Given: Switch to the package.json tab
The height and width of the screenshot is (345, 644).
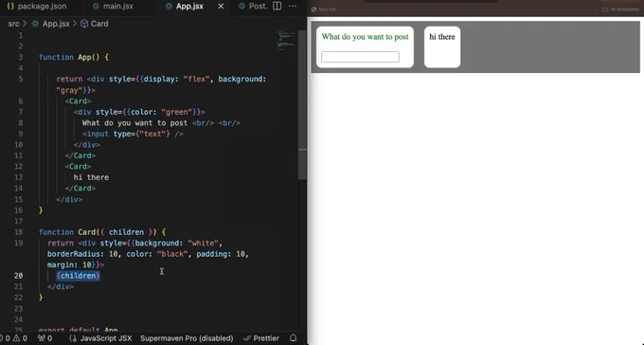Looking at the screenshot, I should point(37,7).
